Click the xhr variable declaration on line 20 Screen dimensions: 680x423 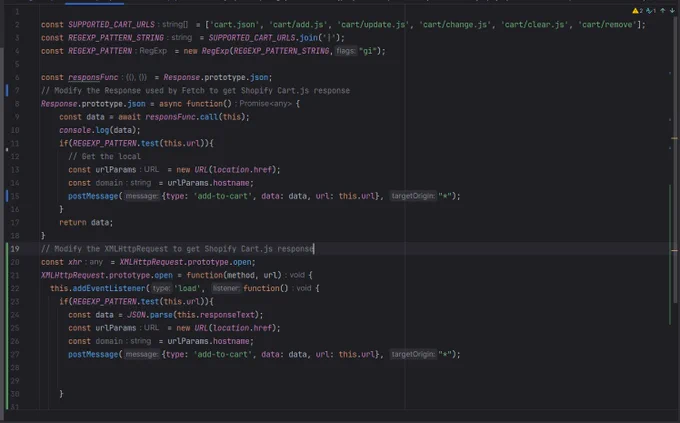point(75,262)
